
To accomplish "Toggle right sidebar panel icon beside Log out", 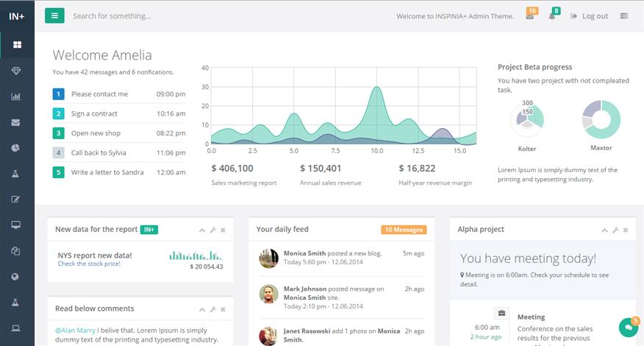I will point(624,16).
